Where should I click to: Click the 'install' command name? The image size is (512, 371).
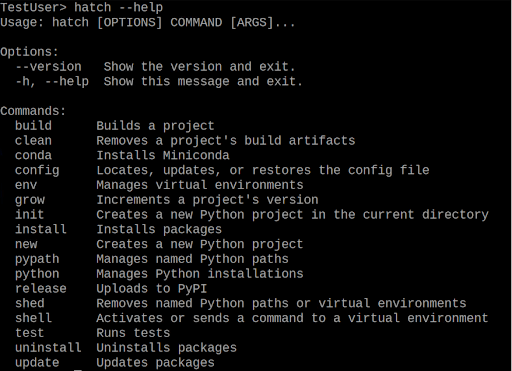click(41, 229)
